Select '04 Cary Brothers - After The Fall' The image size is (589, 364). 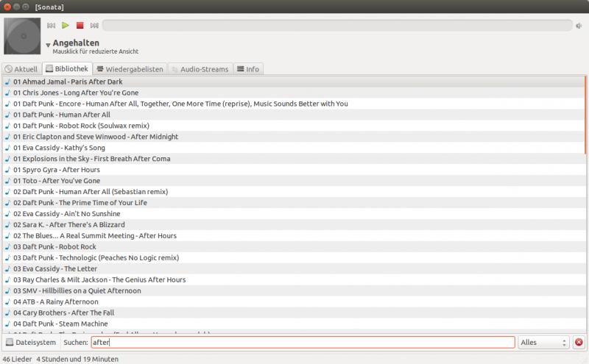pyautogui.click(x=293, y=313)
